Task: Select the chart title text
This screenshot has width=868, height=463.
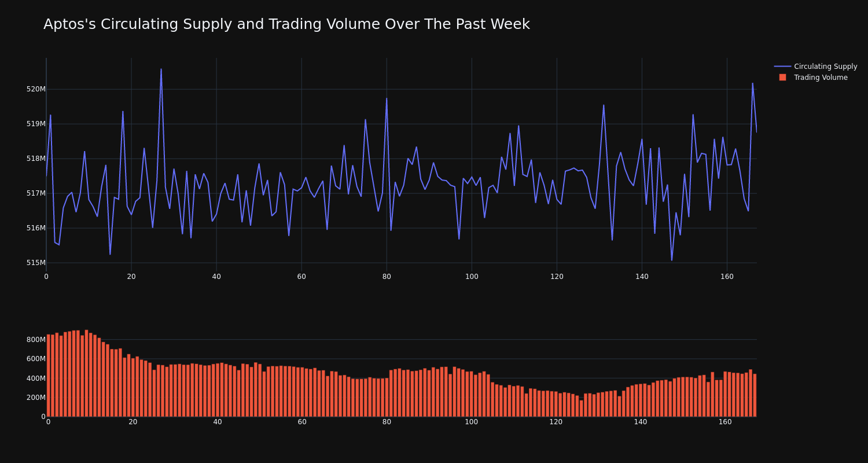Action: point(286,24)
